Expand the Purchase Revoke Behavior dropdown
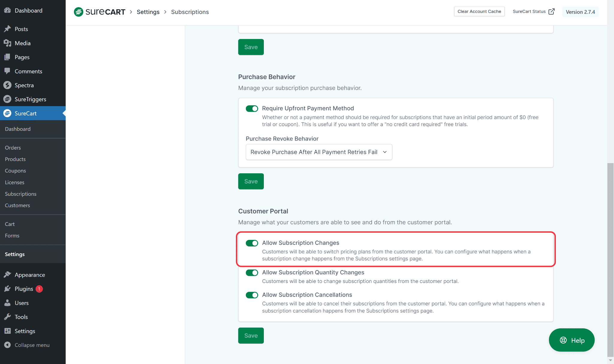Screen dimensions: 614x364 click(x=319, y=152)
